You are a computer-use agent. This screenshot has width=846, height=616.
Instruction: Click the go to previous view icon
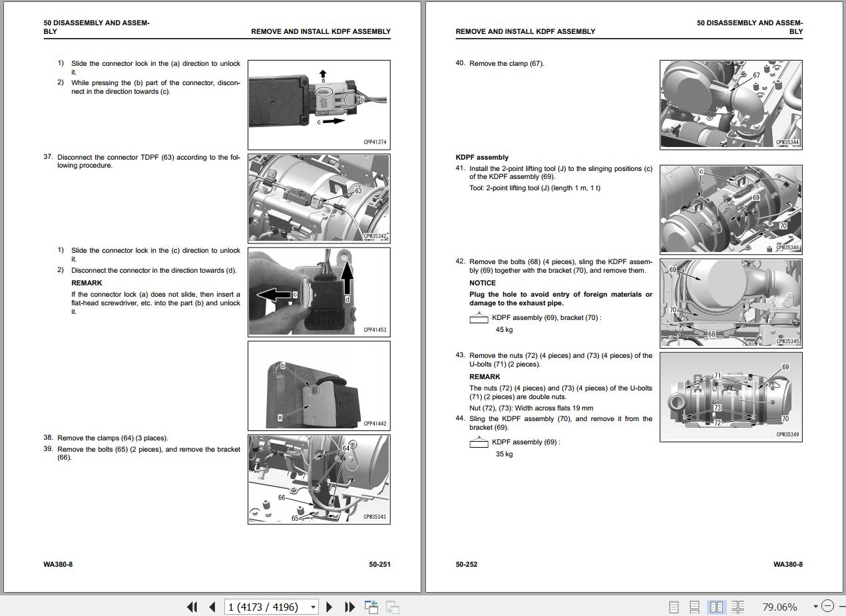click(x=371, y=607)
